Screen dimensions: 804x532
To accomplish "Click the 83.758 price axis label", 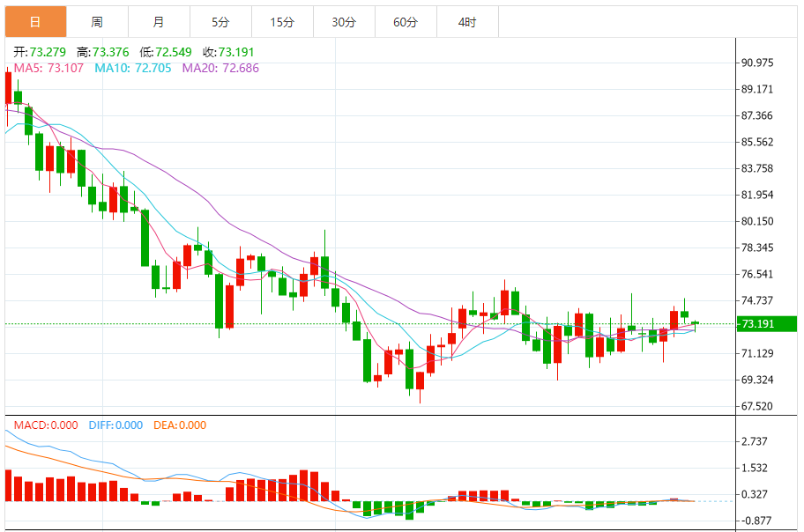I will pos(757,168).
